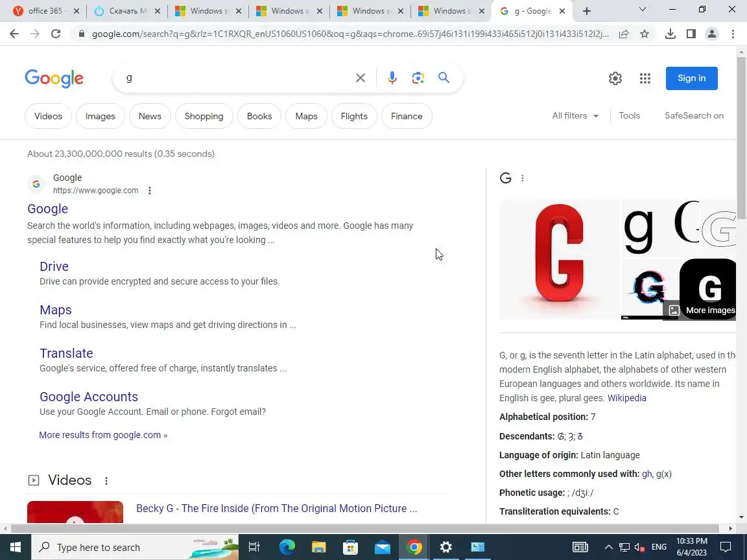Open the Mail app in the taskbar

(x=383, y=547)
